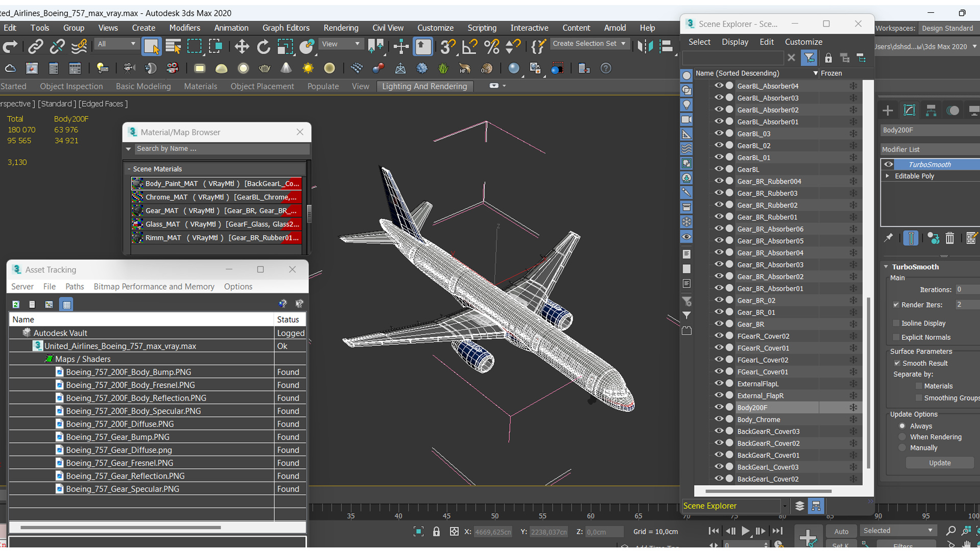The width and height of the screenshot is (980, 551).
Task: Click Pin Stack icon
Action: coord(888,238)
